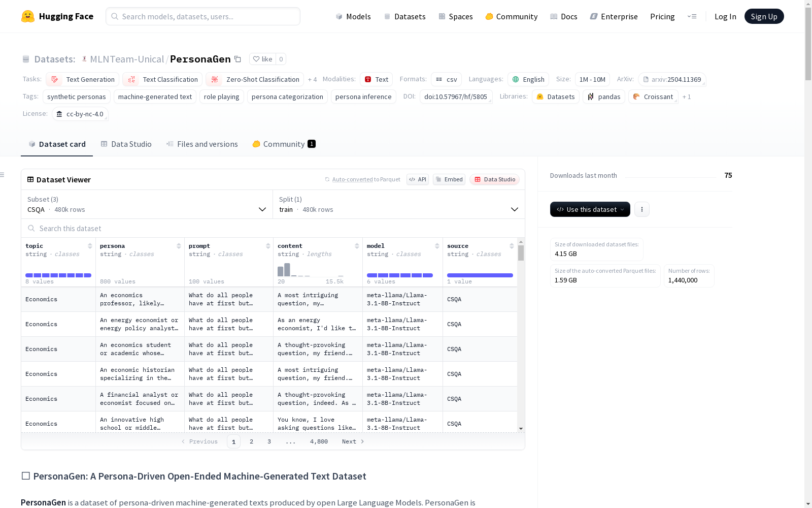This screenshot has height=508, width=812.
Task: Open the API button in Dataset Viewer
Action: point(418,179)
